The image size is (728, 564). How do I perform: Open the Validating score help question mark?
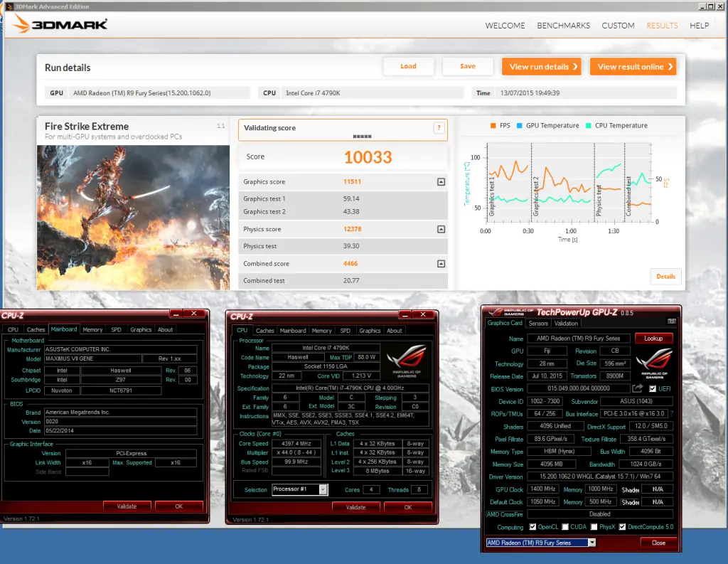(x=439, y=129)
